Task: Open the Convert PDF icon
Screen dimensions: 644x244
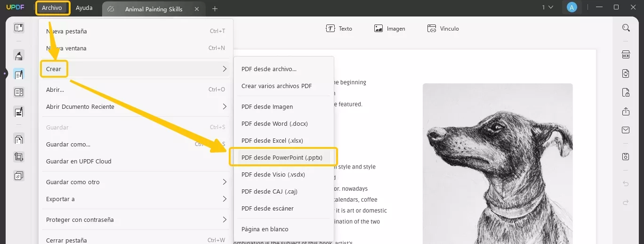Action: pos(626,73)
